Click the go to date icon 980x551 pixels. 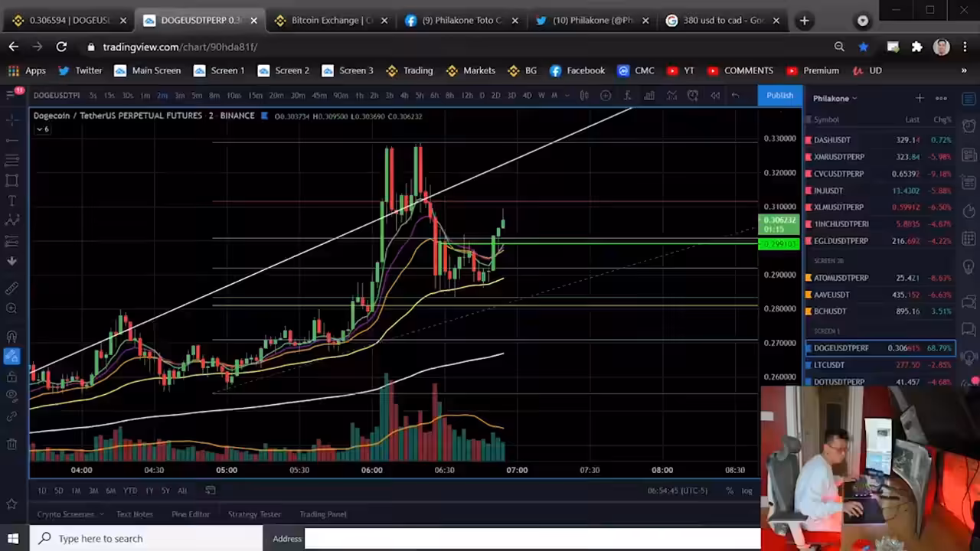click(x=211, y=491)
